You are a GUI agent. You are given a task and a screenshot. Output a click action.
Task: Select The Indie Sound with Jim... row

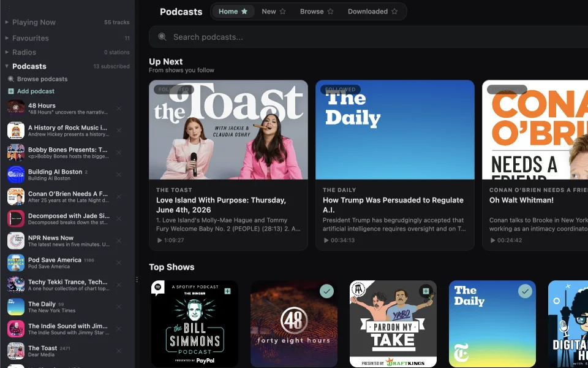pyautogui.click(x=67, y=329)
